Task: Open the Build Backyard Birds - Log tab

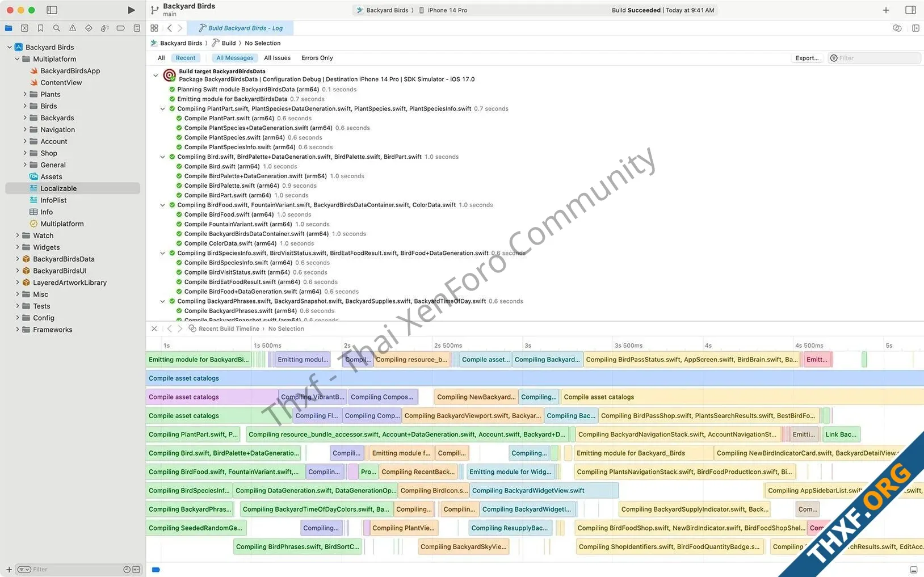Action: click(241, 28)
